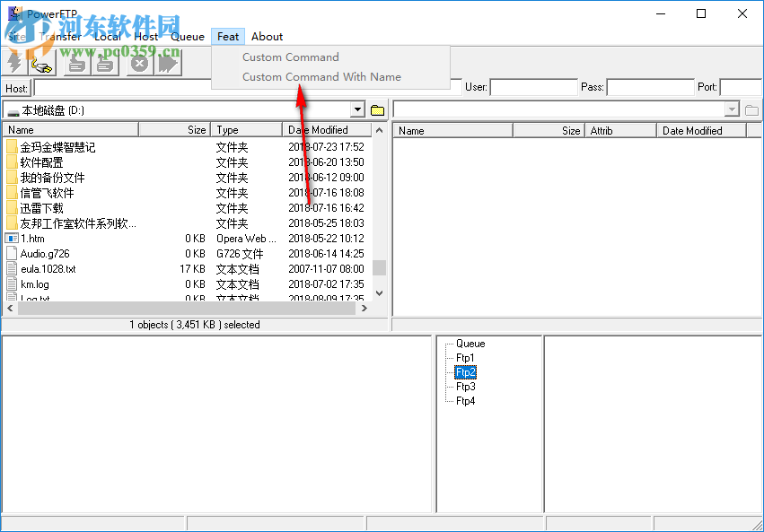This screenshot has height=532, width=764.
Task: Click the go transfer arrow icon
Action: point(166,64)
